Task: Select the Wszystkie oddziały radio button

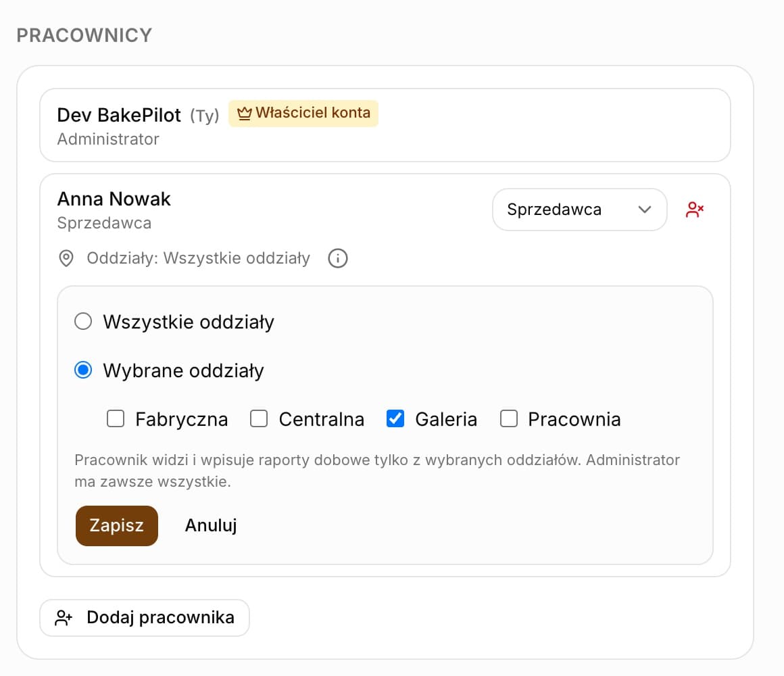Action: (83, 322)
